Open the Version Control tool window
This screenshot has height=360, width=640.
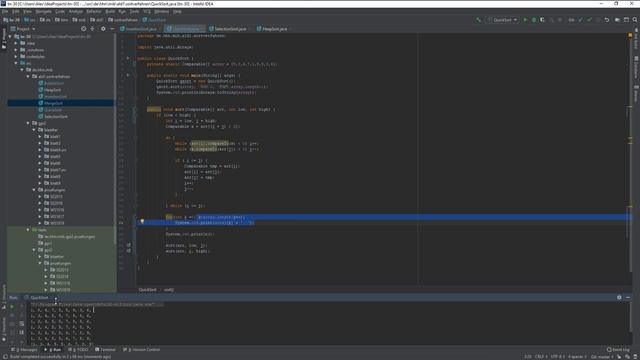pyautogui.click(x=142, y=350)
